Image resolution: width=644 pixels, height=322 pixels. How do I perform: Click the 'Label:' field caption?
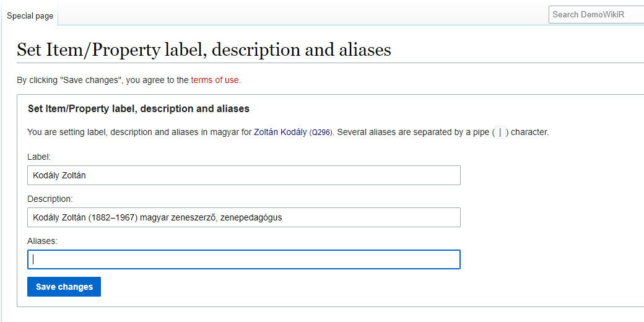pyautogui.click(x=39, y=157)
